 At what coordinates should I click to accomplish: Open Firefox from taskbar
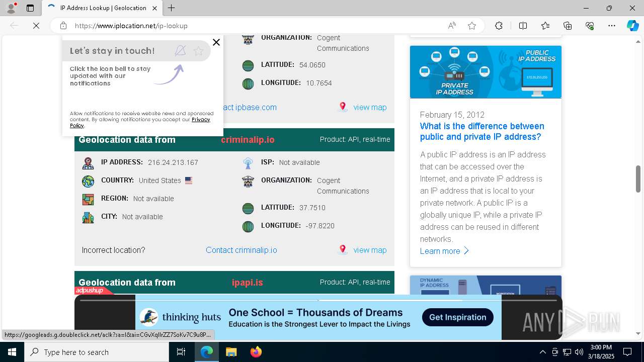(x=256, y=352)
